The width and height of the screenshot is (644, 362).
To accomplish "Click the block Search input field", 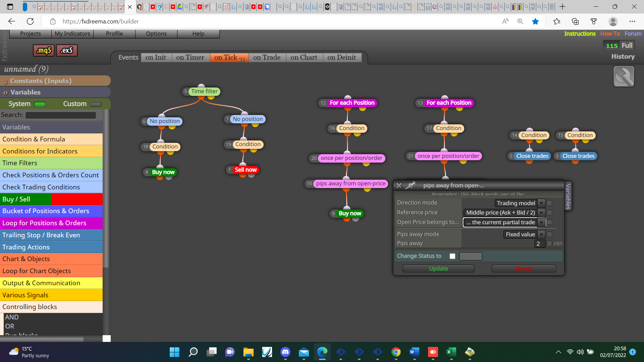I will [x=61, y=115].
